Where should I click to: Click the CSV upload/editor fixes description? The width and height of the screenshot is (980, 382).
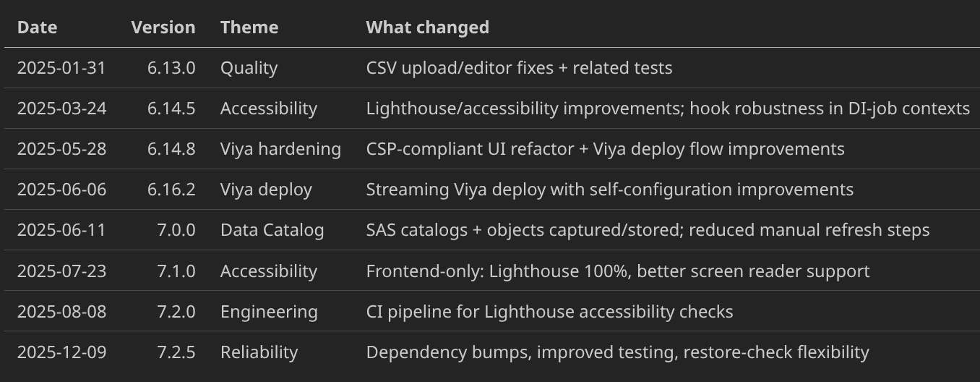(x=519, y=68)
